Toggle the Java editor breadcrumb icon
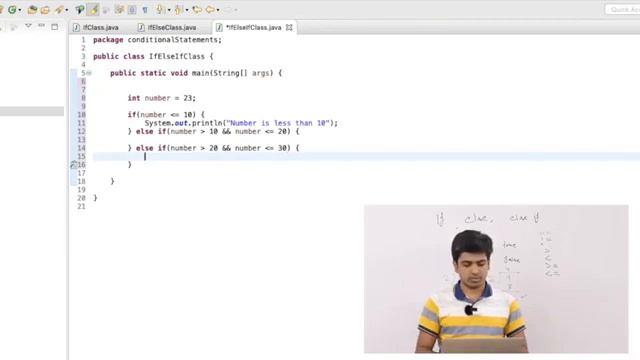640x360 pixels. coord(80,9)
